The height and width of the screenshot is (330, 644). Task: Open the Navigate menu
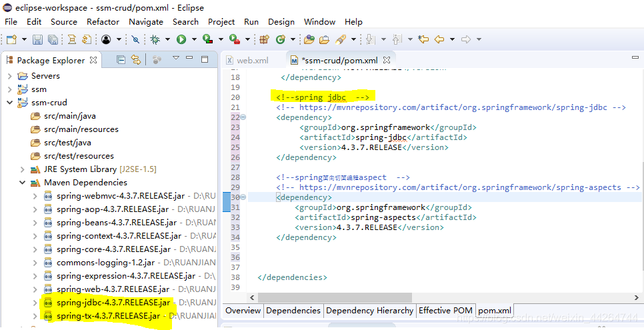(x=146, y=22)
